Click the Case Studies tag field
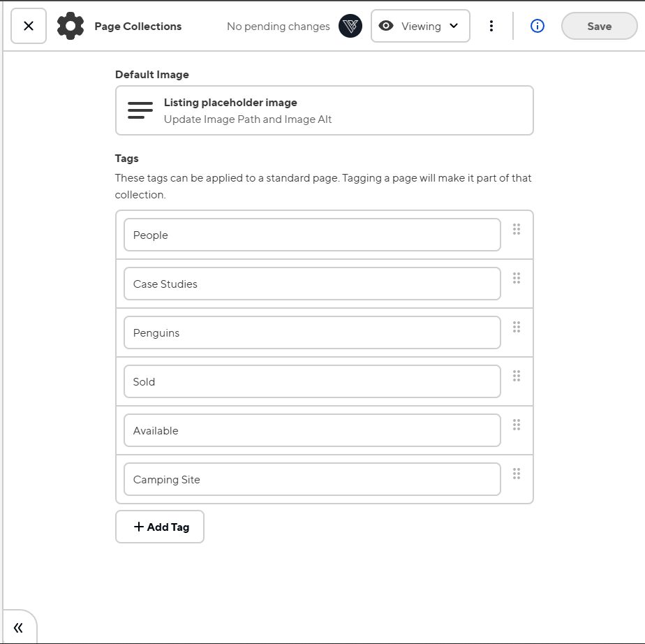Image resolution: width=645 pixels, height=644 pixels. pos(312,284)
